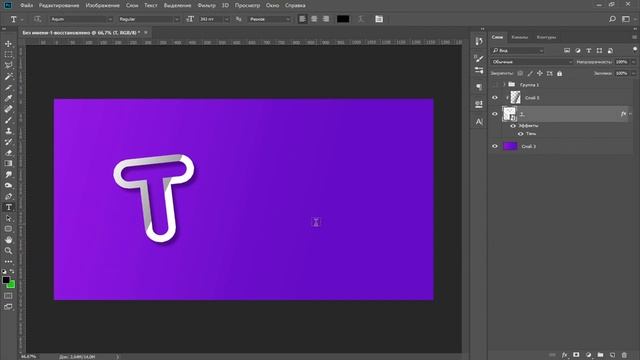Image resolution: width=640 pixels, height=360 pixels.
Task: Filter layers by pixel image type
Action: (567, 51)
